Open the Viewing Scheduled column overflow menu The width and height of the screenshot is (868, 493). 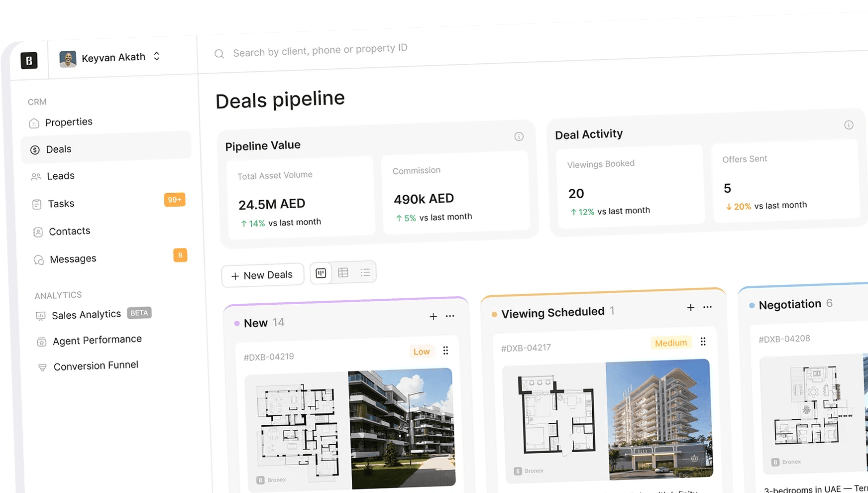tap(707, 307)
